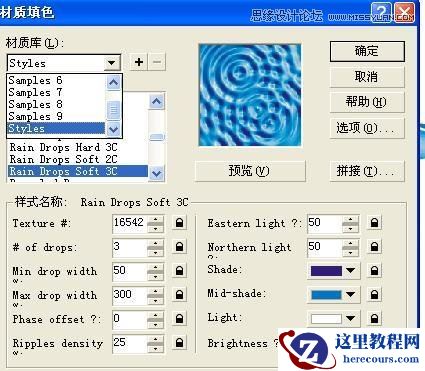425x371 pixels.
Task: Click the Min drop width spinner arrows
Action: click(155, 272)
